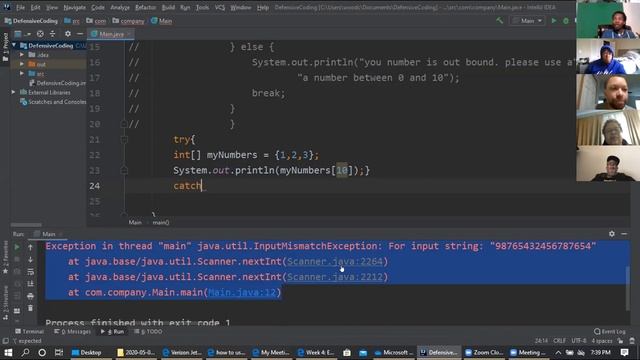The width and height of the screenshot is (640, 360).
Task: Expand the out folder
Action: (22, 64)
